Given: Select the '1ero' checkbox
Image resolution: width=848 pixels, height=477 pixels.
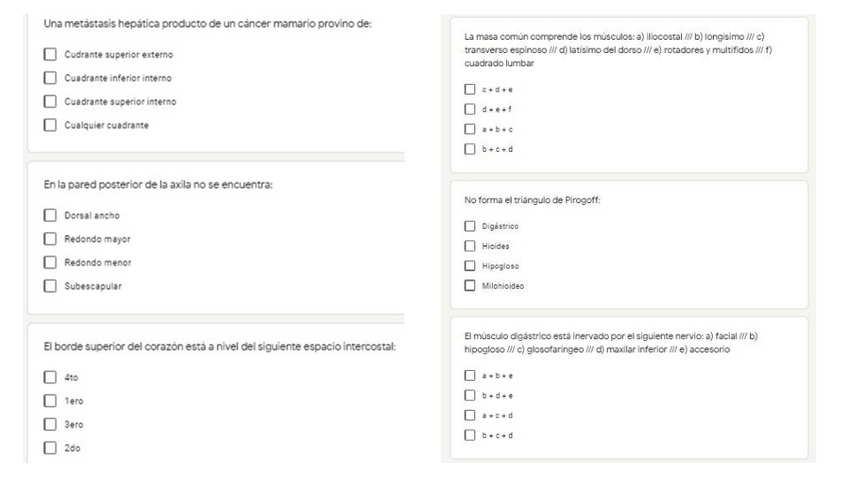Looking at the screenshot, I should click(50, 401).
